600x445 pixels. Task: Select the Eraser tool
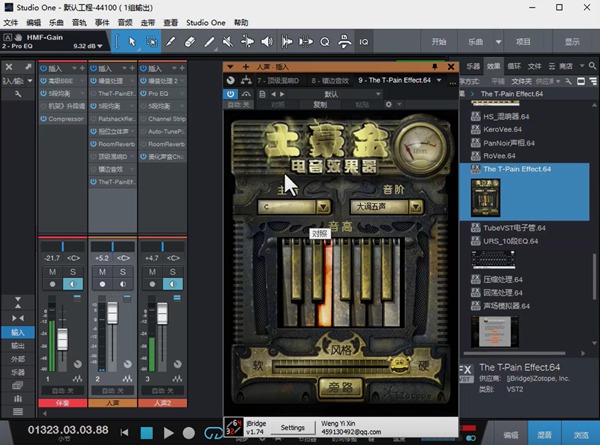coord(190,41)
